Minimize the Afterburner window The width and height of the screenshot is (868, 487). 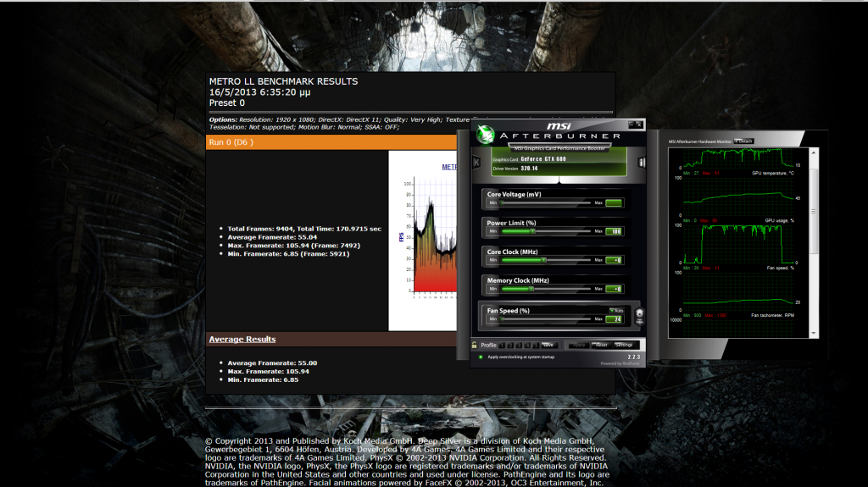630,125
